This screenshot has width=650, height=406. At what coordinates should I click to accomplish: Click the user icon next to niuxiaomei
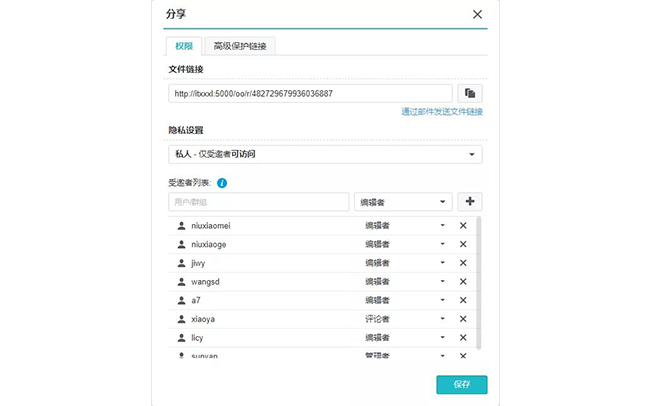(181, 226)
